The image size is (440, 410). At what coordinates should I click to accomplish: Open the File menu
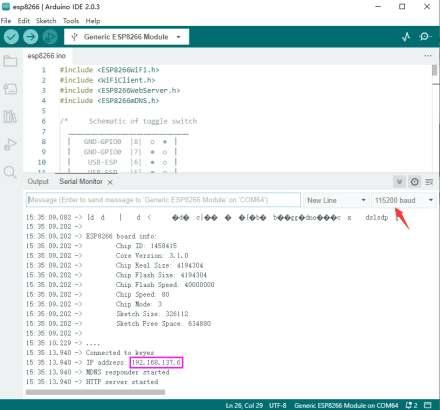6,21
